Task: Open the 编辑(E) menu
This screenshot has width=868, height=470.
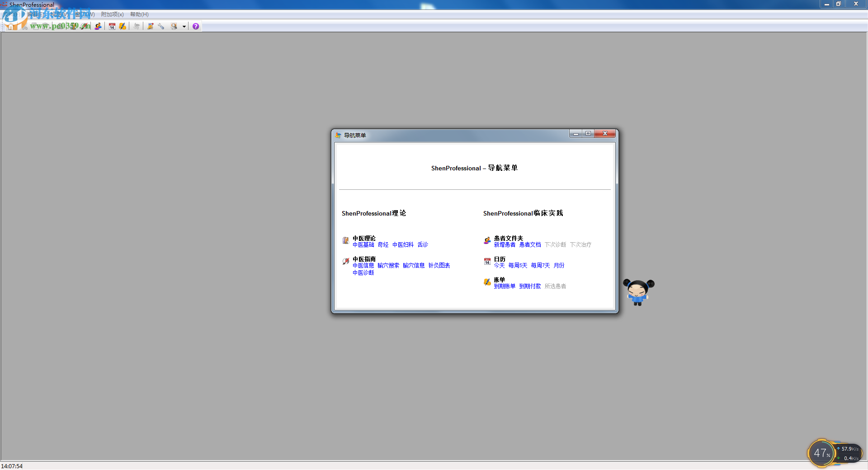Action: pyautogui.click(x=35, y=14)
